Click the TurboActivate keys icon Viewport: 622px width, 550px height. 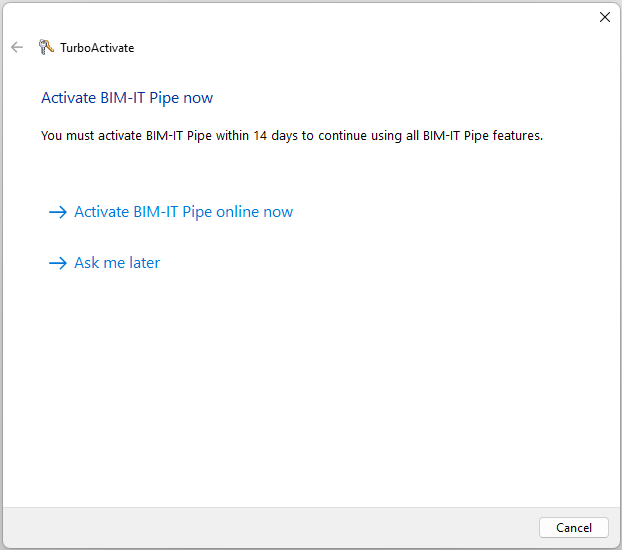pyautogui.click(x=46, y=47)
